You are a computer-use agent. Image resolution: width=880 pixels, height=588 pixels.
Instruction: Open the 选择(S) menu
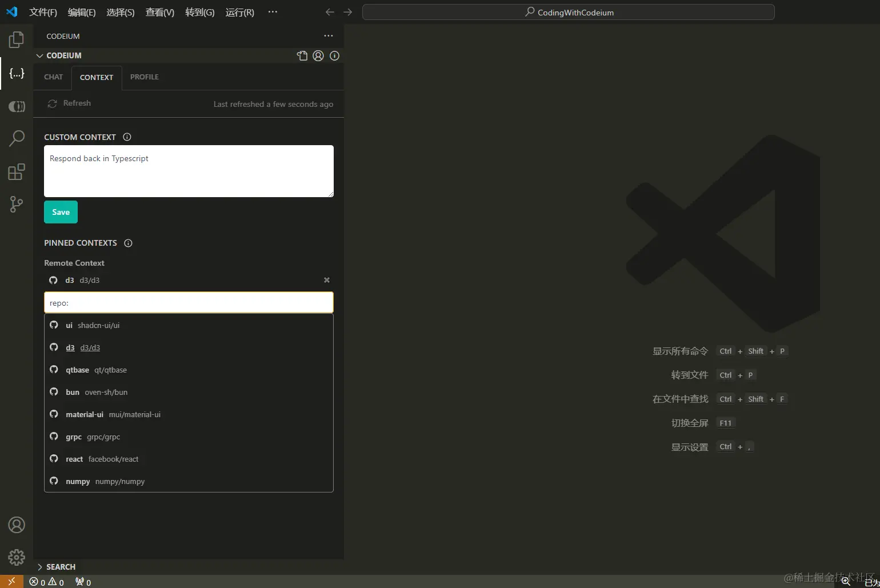[121, 12]
